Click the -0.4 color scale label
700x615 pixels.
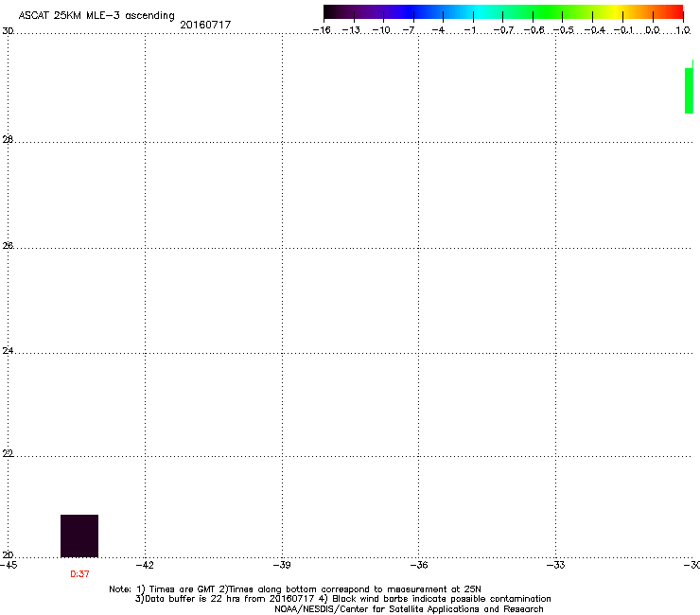(595, 30)
